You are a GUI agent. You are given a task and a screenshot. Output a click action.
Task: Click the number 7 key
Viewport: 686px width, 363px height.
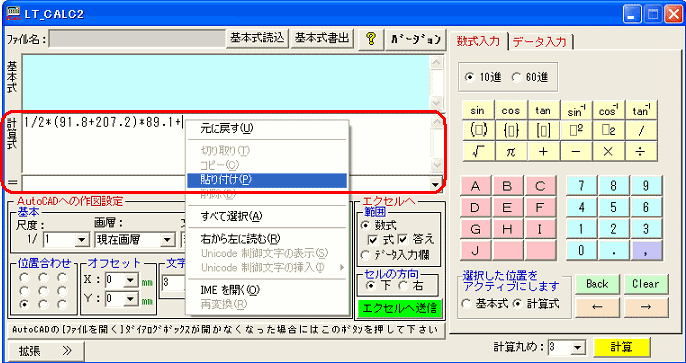581,185
